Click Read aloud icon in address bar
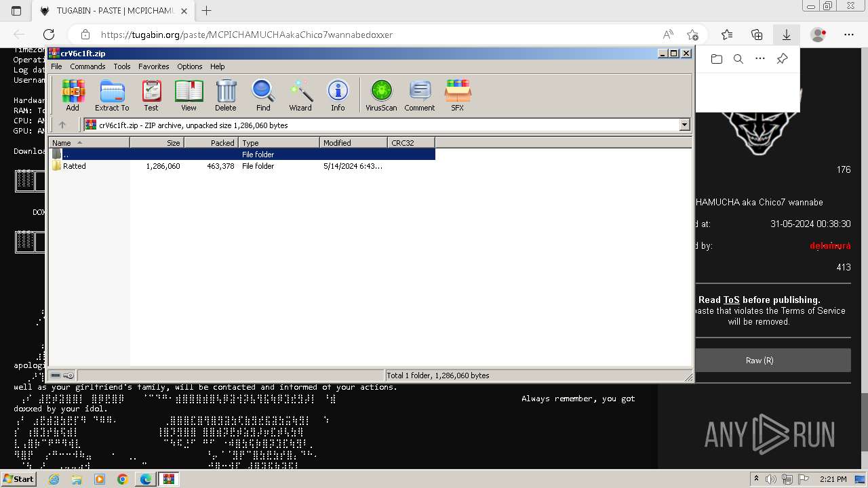 [668, 35]
